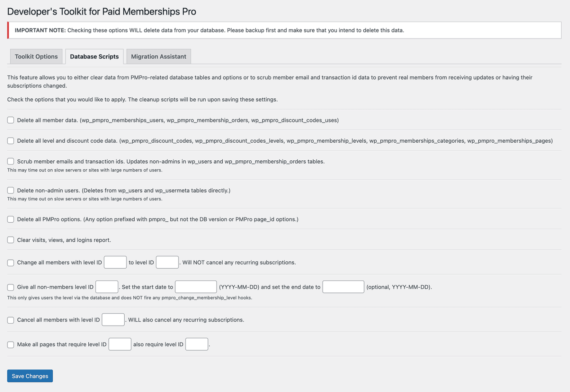This screenshot has width=570, height=392.
Task: Enable Delete all PMPro options
Action: coord(10,219)
